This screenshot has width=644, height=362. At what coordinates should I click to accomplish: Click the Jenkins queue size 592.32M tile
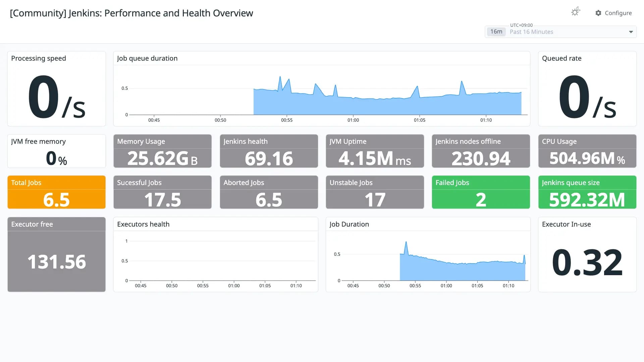587,192
